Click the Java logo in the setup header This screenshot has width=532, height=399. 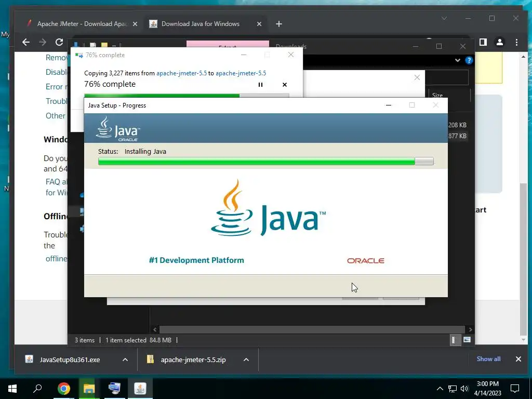pos(118,129)
